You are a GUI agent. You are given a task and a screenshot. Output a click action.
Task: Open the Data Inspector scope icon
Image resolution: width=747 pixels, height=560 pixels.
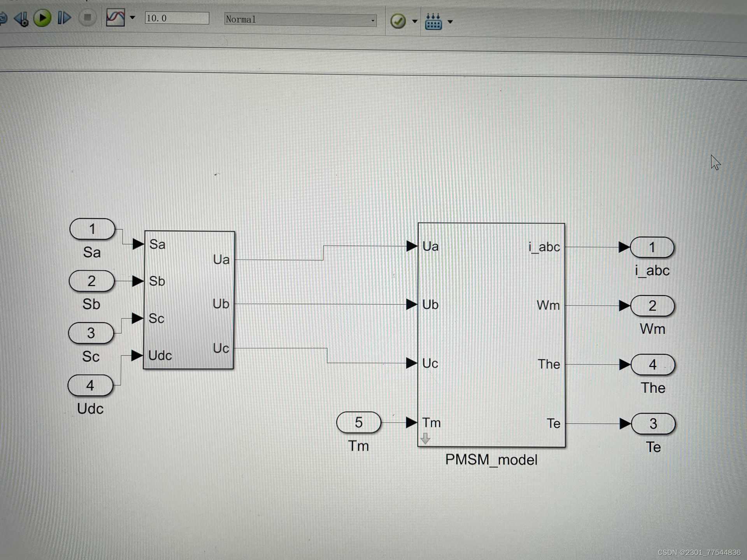116,17
